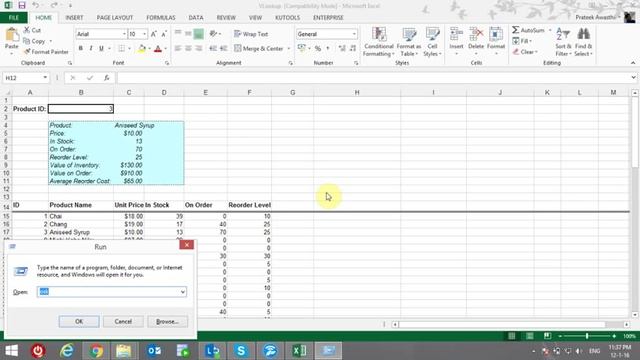Click Cancel in the Run dialog
The image size is (640, 360).
pos(123,322)
